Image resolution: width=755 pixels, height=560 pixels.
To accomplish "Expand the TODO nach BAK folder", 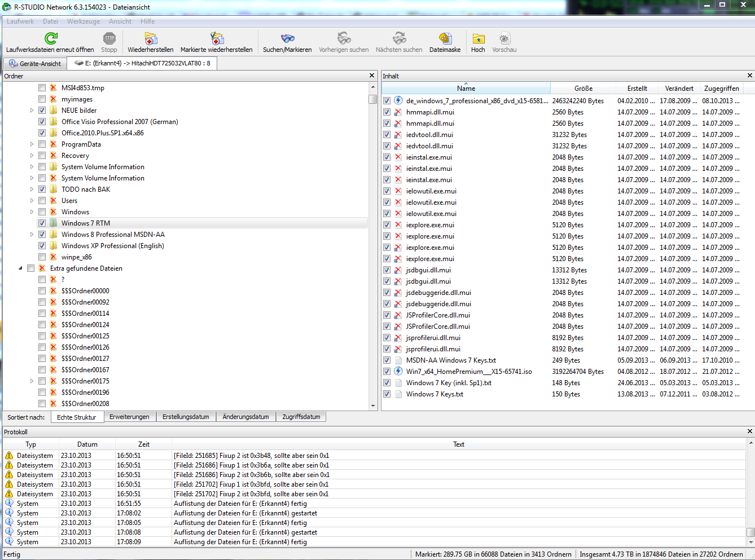I will (32, 189).
